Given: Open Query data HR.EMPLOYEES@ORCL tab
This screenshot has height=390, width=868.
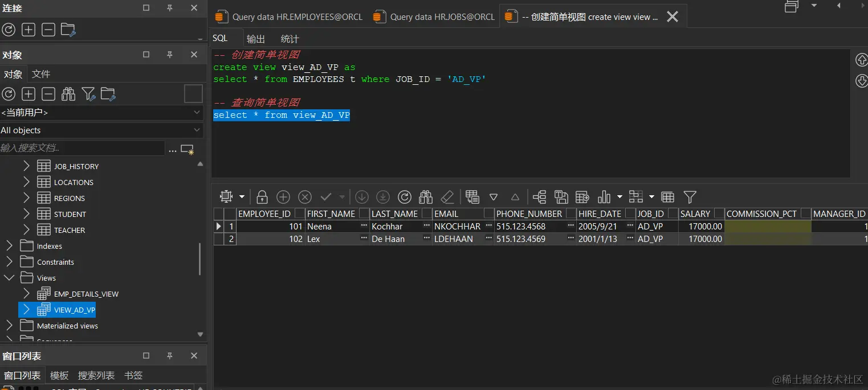Looking at the screenshot, I should pos(290,17).
